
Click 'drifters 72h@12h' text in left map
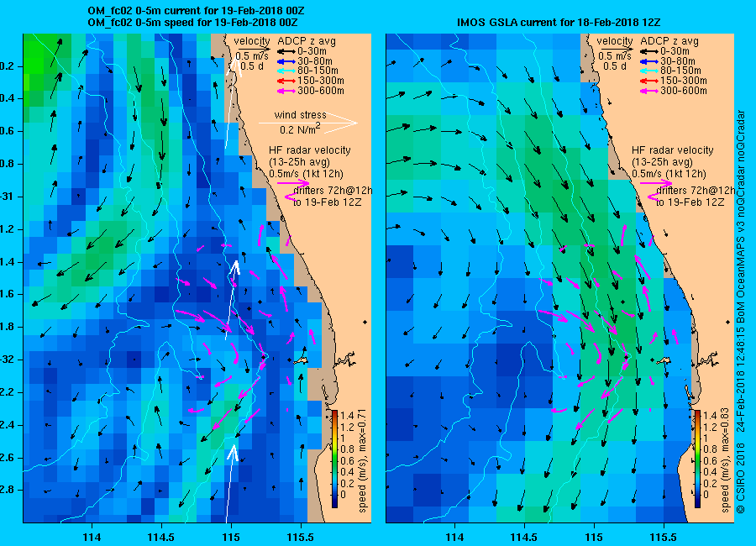pyautogui.click(x=333, y=191)
